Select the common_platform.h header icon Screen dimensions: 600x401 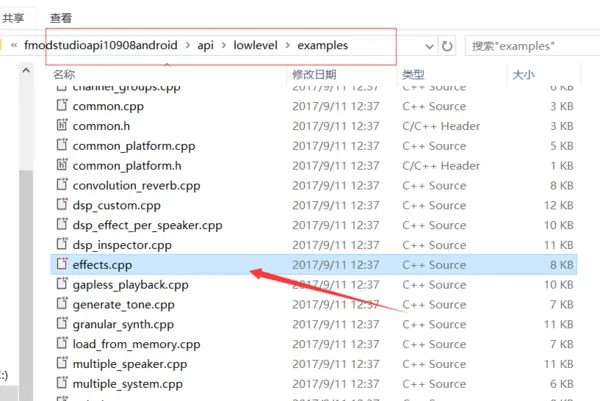62,165
